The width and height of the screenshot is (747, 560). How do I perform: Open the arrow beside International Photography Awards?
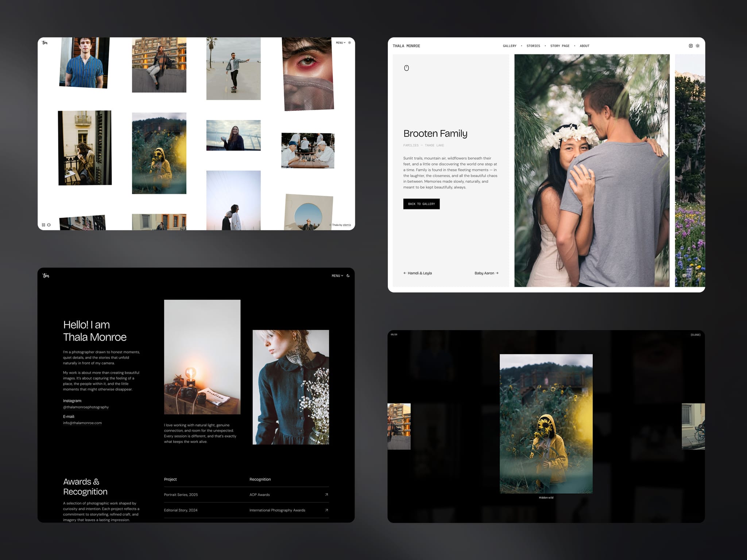pyautogui.click(x=326, y=510)
